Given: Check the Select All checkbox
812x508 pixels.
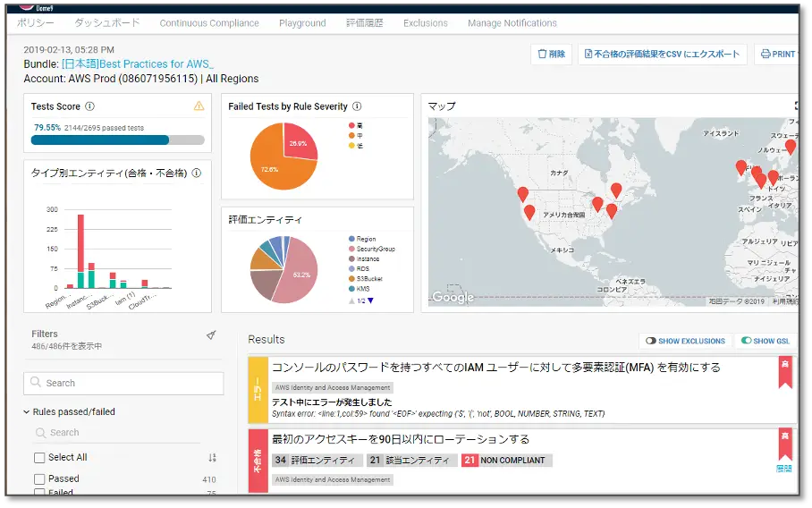Looking at the screenshot, I should [39, 458].
